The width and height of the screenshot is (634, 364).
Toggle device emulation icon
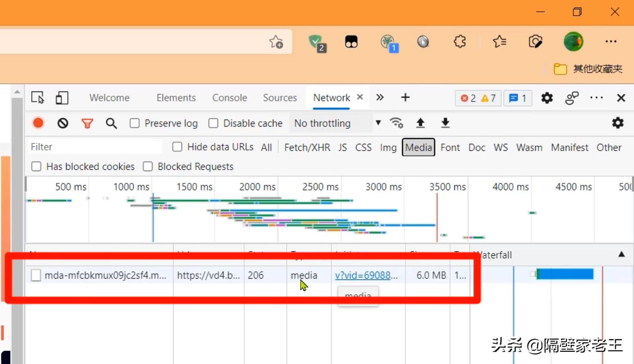click(x=62, y=98)
